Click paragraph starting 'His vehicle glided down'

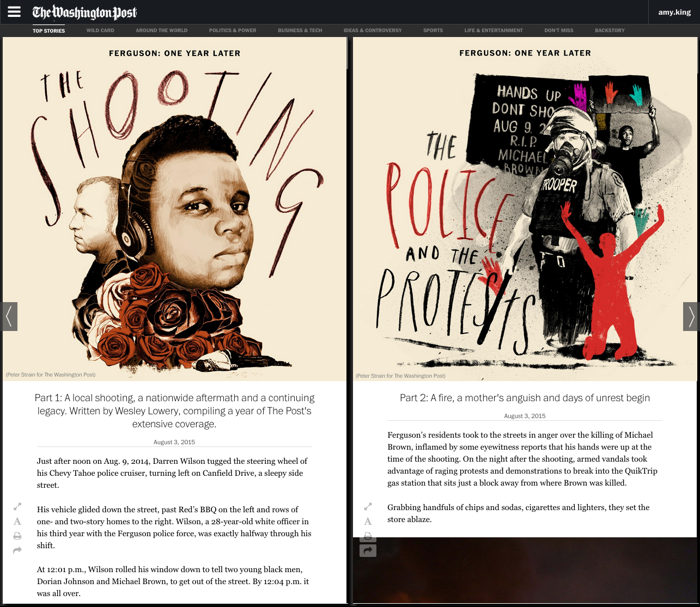pos(174,528)
